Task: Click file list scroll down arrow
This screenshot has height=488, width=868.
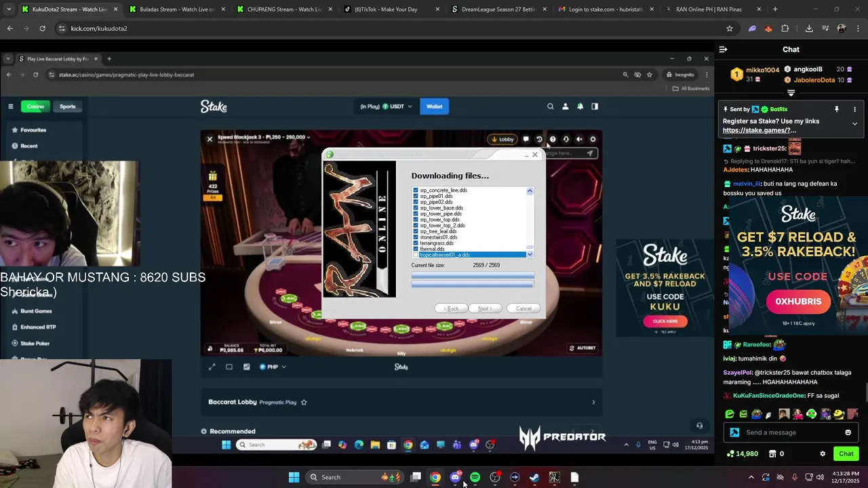Action: pos(530,254)
